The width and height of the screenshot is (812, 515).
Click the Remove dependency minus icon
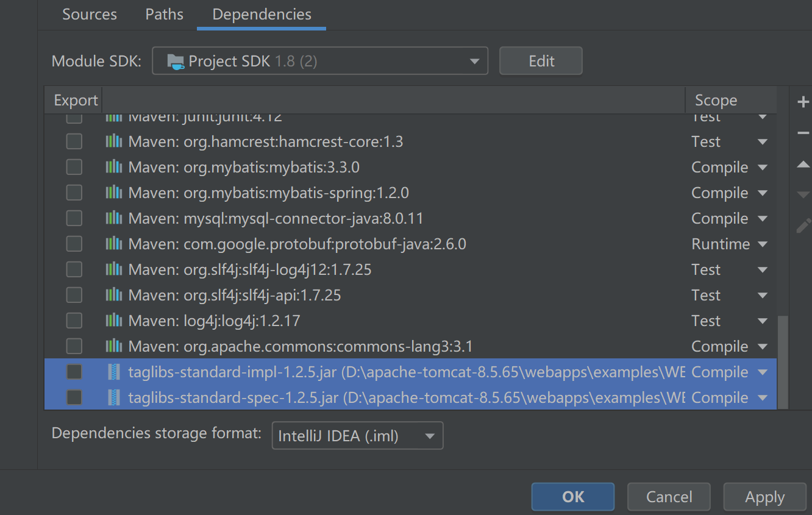(803, 133)
